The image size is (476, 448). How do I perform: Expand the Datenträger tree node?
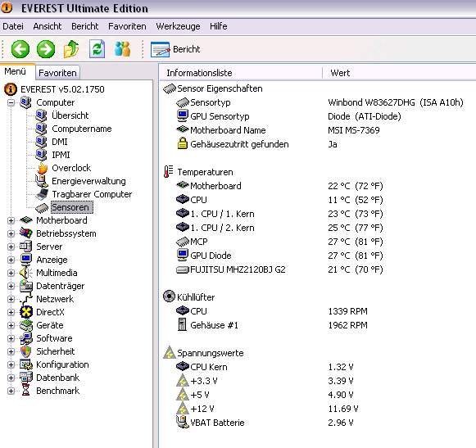[x=11, y=286]
